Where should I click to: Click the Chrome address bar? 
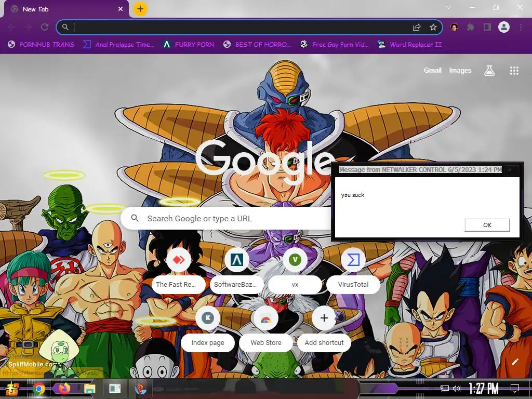[x=249, y=28]
